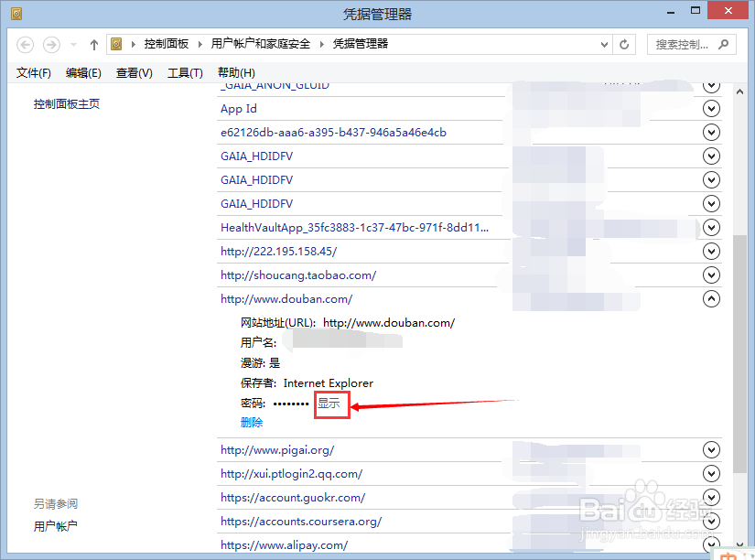The image size is (755, 560).
Task: Select the http://222.195.158.45/ entry
Action: pyautogui.click(x=279, y=252)
